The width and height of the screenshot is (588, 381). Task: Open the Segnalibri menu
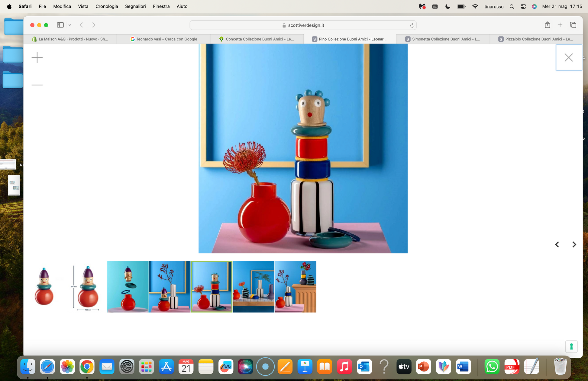135,6
